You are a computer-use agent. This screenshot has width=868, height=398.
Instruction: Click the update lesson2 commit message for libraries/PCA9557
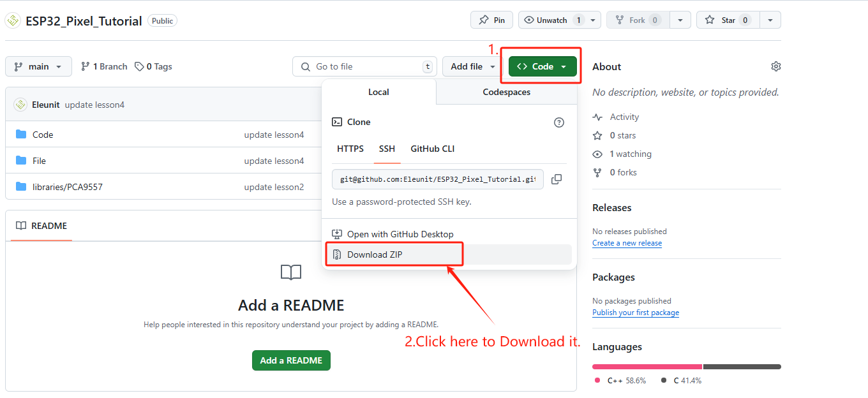pos(274,187)
